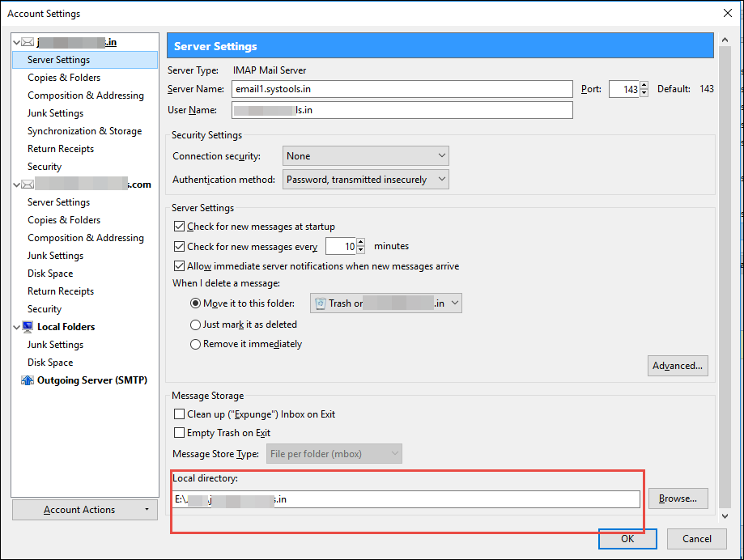The width and height of the screenshot is (744, 560).
Task: Decrease the Port number with down arrow
Action: click(644, 93)
